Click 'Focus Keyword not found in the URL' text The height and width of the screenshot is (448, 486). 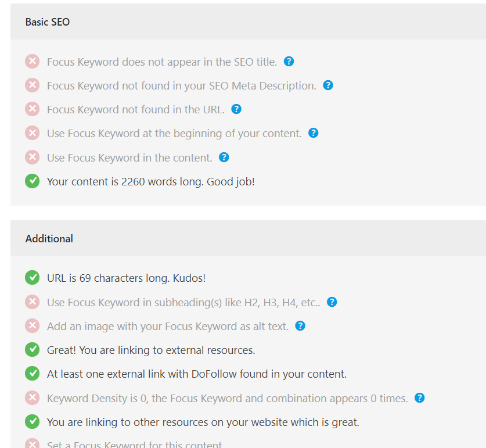pyautogui.click(x=135, y=110)
